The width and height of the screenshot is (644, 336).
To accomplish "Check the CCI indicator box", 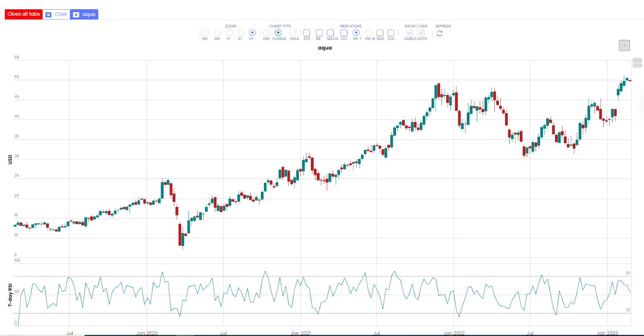I will point(344,33).
